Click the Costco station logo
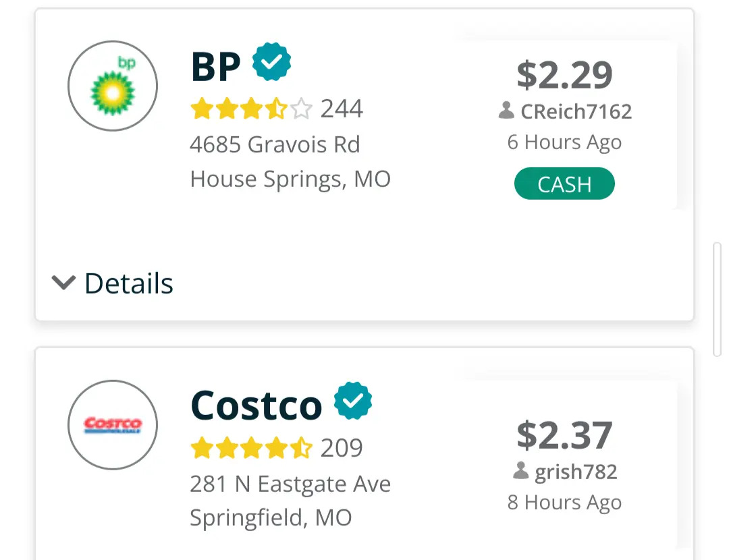 point(113,425)
